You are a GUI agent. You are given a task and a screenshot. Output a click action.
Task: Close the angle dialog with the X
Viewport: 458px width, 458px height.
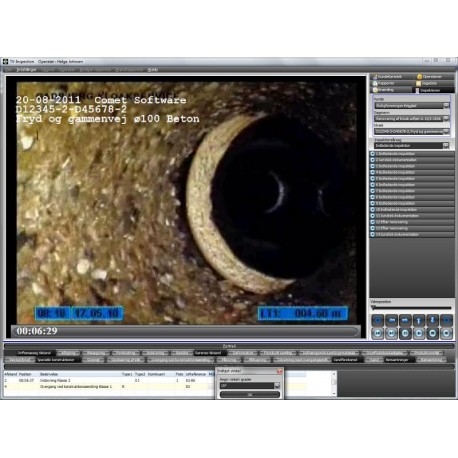279,371
